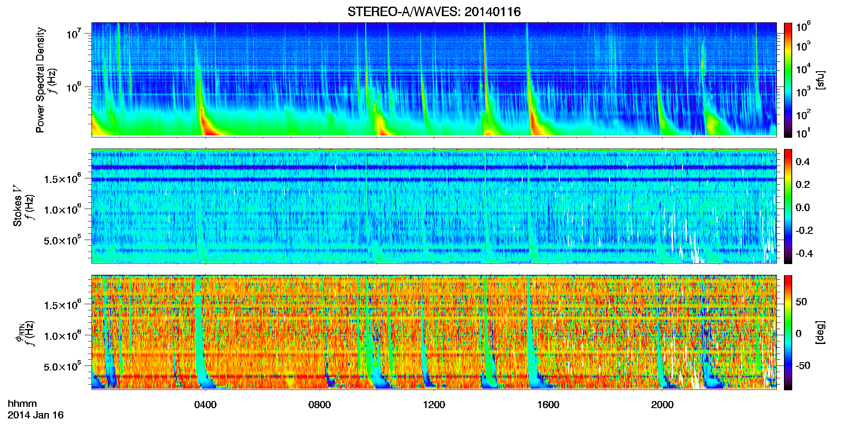This screenshot has height=447, width=868.
Task: Click the Stokes V colorbar
Action: click(x=788, y=207)
